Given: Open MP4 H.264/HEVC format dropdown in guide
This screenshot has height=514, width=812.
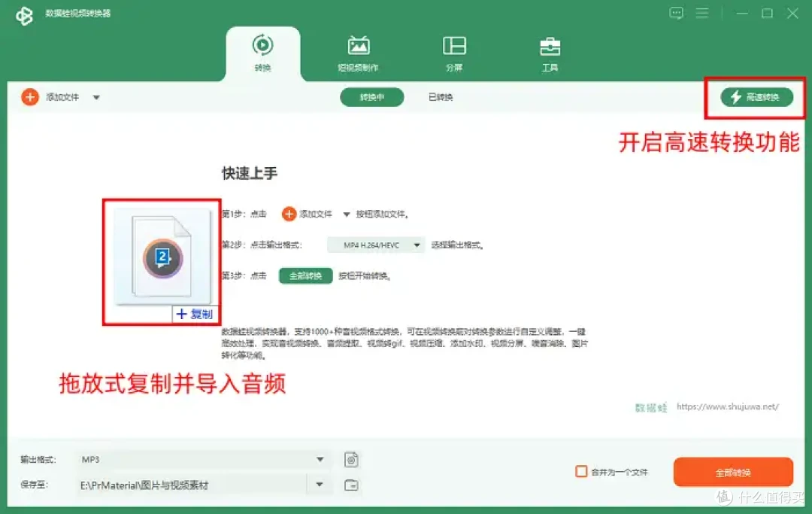Looking at the screenshot, I should 376,245.
